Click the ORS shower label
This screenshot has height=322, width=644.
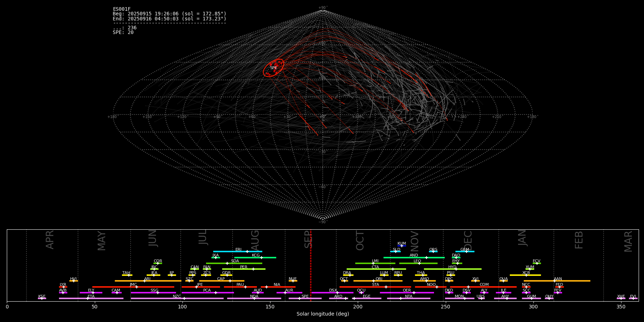click(x=433, y=250)
